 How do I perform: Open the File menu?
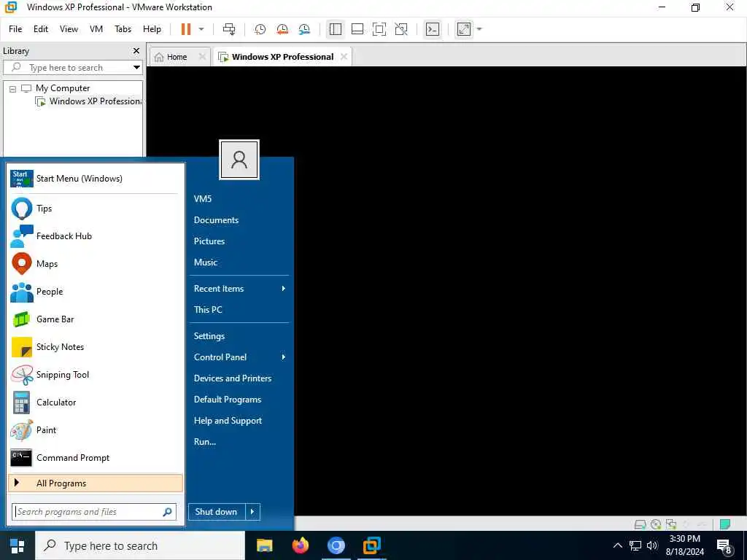(x=15, y=29)
